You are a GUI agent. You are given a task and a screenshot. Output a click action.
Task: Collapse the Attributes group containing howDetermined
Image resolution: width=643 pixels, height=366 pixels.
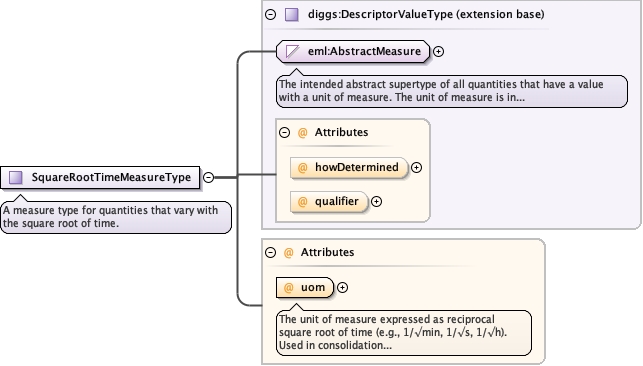click(284, 133)
